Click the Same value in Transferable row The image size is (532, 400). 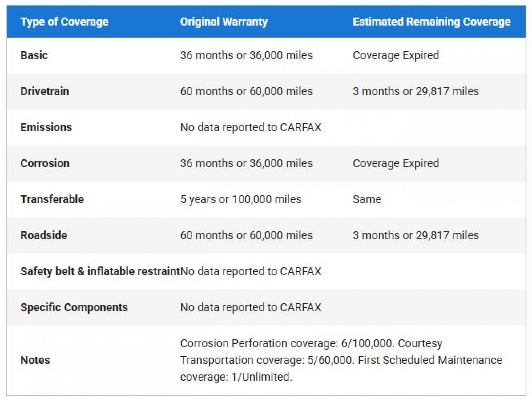367,199
